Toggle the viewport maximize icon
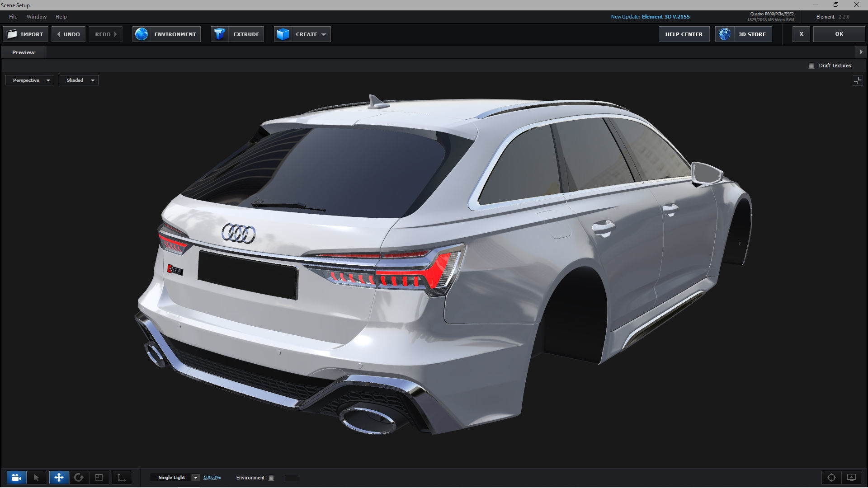Image resolution: width=868 pixels, height=488 pixels. click(x=858, y=81)
